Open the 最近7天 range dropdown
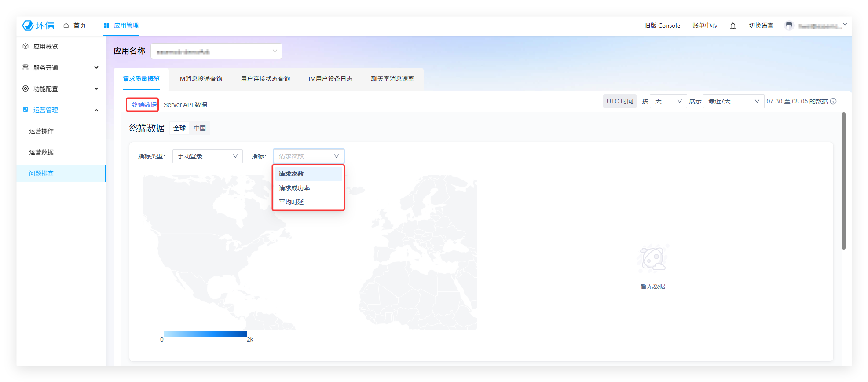The height and width of the screenshot is (382, 868). point(733,101)
